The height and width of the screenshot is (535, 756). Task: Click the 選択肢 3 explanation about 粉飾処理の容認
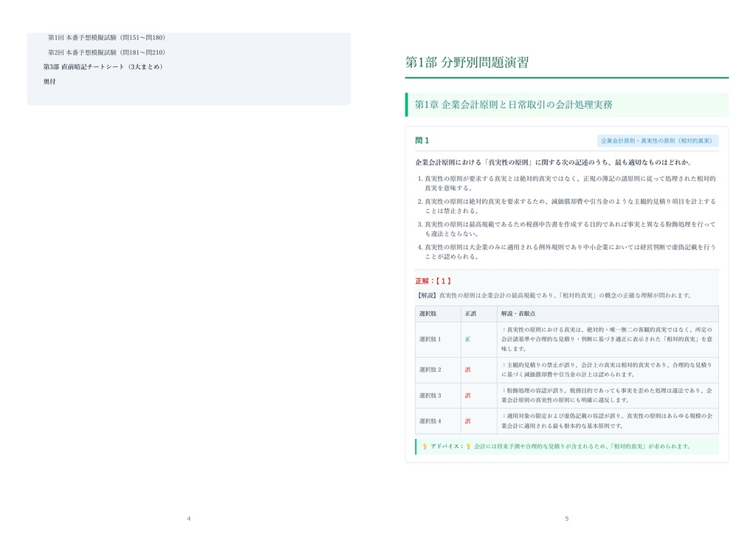[607, 395]
